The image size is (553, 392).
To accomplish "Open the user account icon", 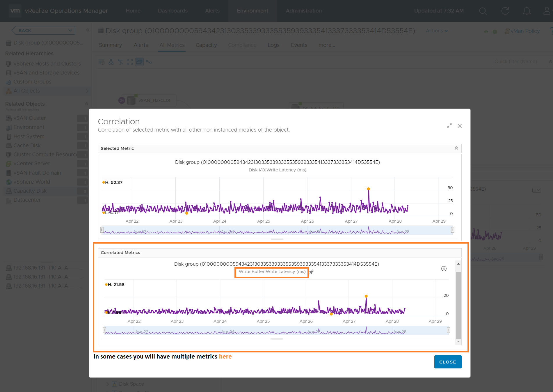I will pos(547,11).
